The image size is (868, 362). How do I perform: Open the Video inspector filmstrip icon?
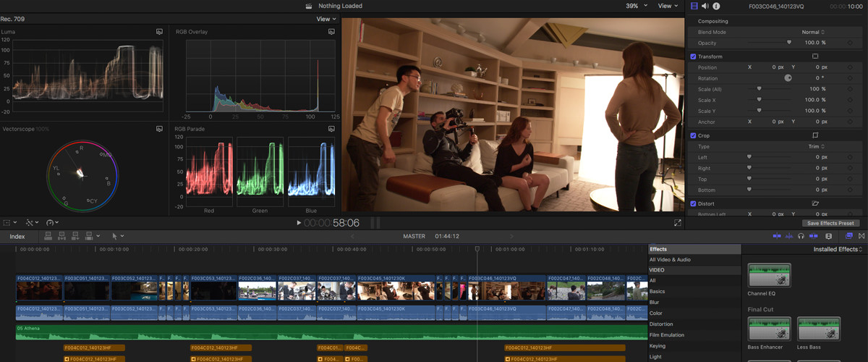pyautogui.click(x=694, y=6)
